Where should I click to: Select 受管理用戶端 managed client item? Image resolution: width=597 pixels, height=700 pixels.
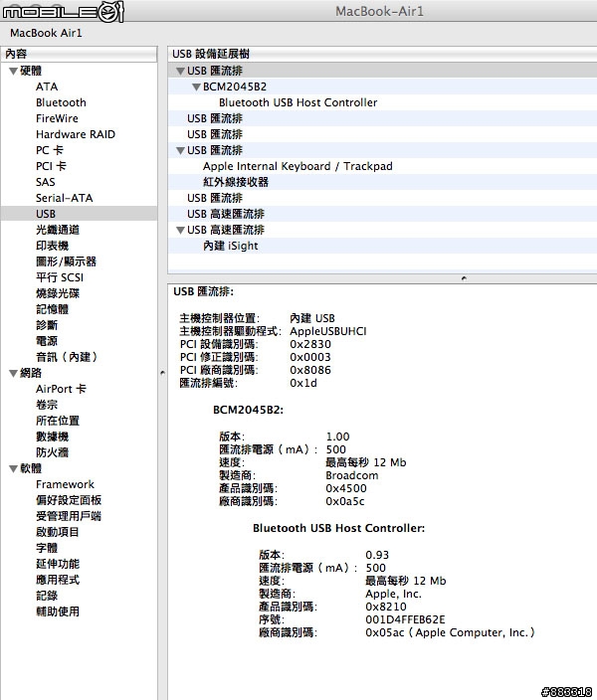(69, 516)
